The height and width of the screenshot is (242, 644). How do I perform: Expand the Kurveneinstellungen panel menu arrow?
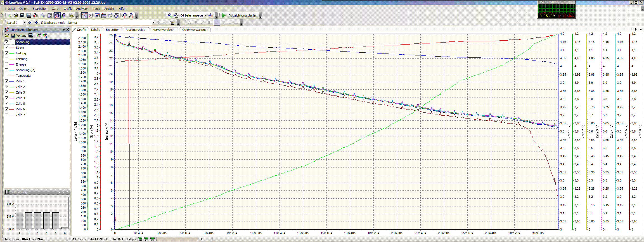click(x=63, y=30)
